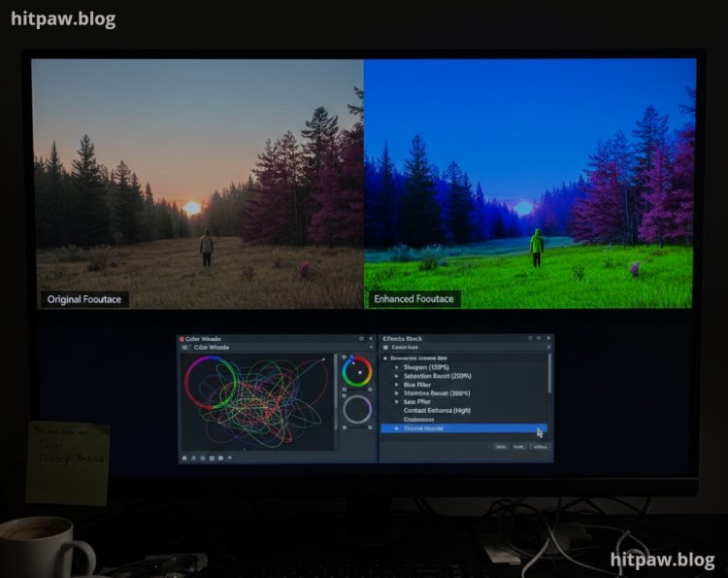Expand the Sharpen effect disclosure triangle
The width and height of the screenshot is (728, 578).
click(396, 367)
